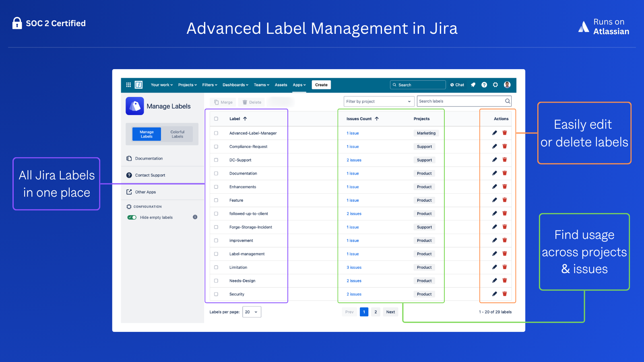Edit the Needs-Design label
Image resolution: width=644 pixels, height=362 pixels.
point(495,280)
